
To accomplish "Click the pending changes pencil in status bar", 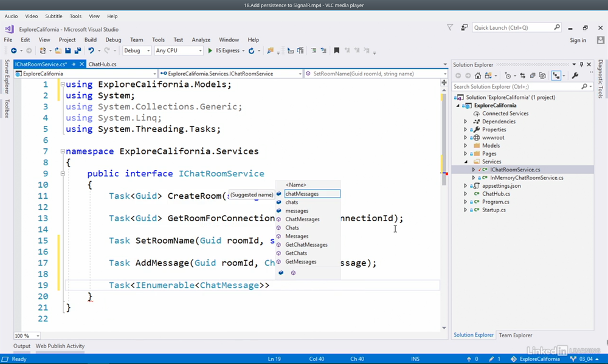I will coord(491,359).
